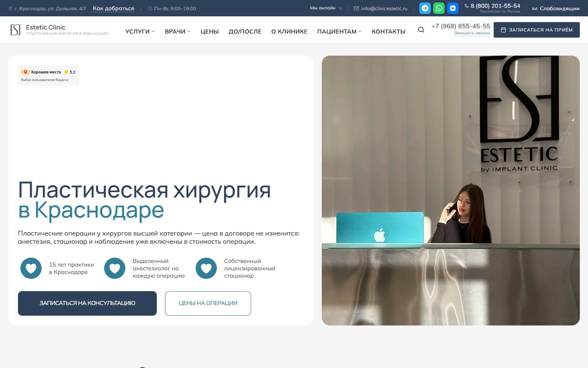Click the heart icon next to 15 лет практики
This screenshot has height=368, width=588.
tap(31, 268)
